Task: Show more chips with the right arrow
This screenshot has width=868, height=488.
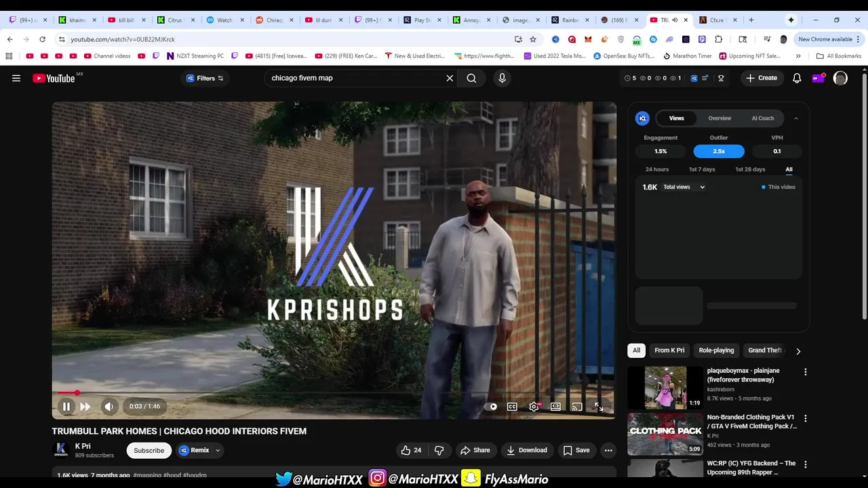Action: (797, 351)
